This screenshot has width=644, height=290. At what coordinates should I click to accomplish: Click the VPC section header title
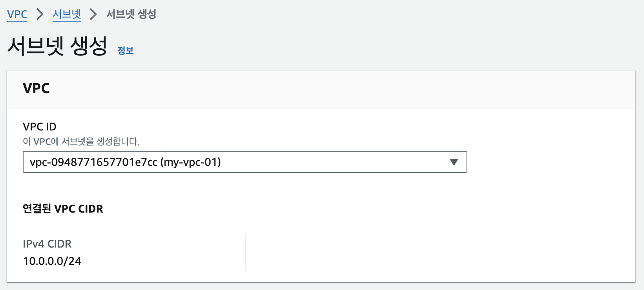(x=36, y=88)
